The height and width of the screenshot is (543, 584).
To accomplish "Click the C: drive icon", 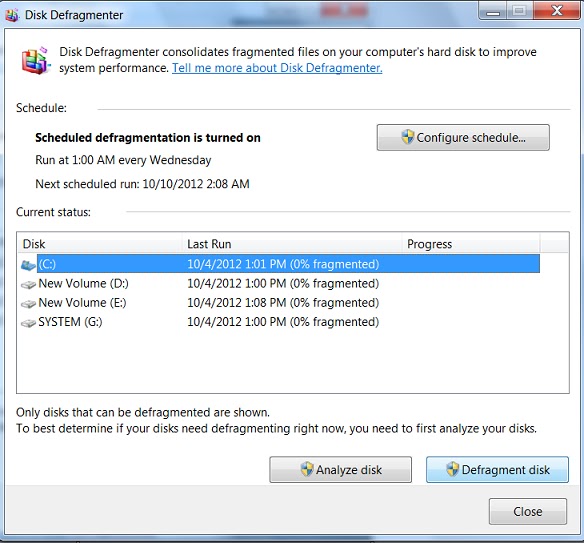I will (x=28, y=265).
